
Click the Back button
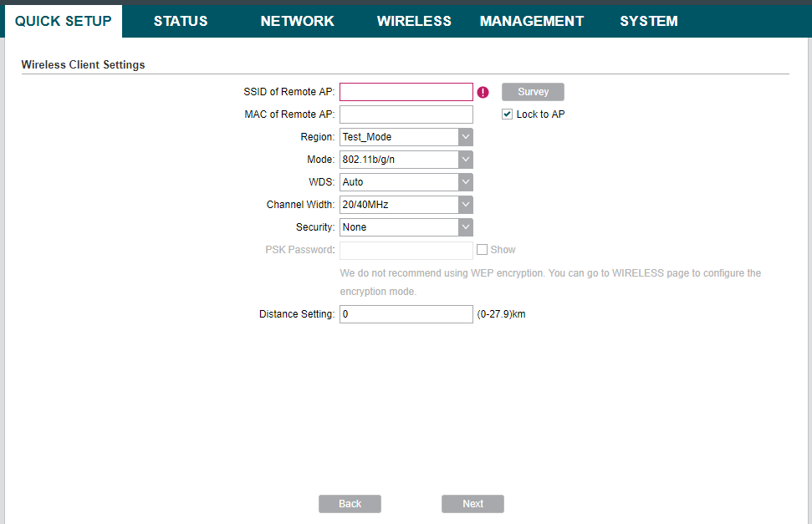point(350,503)
